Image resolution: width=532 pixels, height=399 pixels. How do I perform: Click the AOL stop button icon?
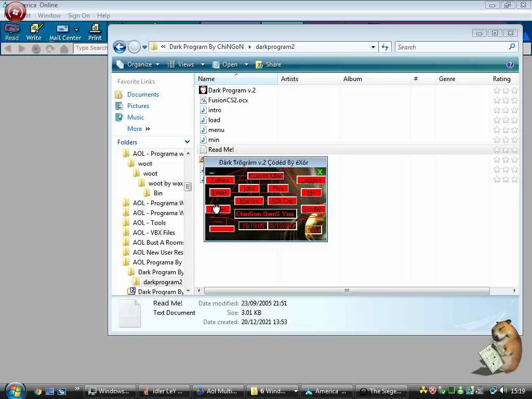(36, 49)
